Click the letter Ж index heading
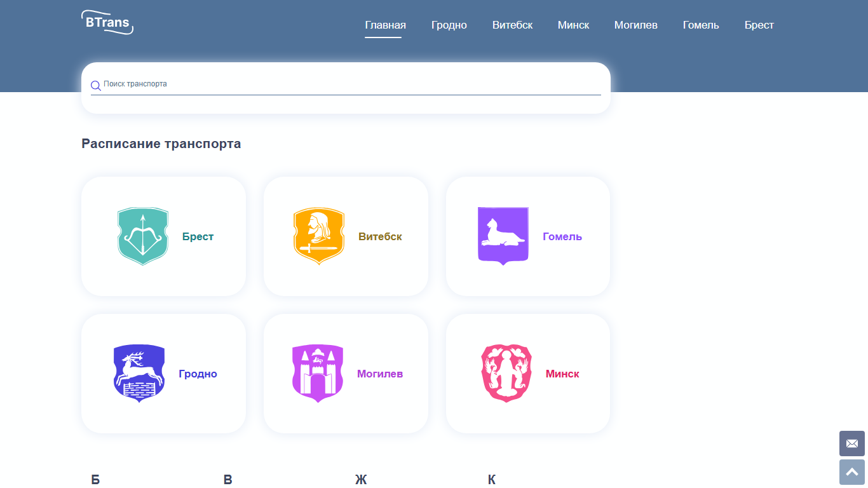 coord(361,480)
